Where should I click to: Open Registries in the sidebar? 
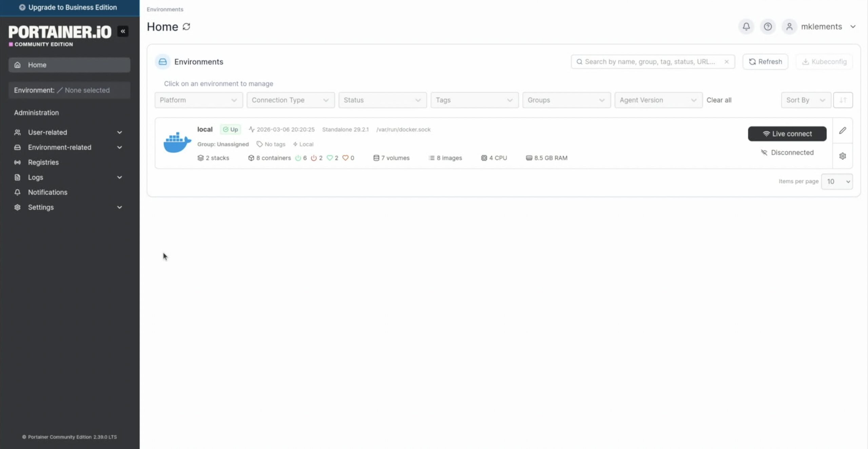(x=43, y=162)
